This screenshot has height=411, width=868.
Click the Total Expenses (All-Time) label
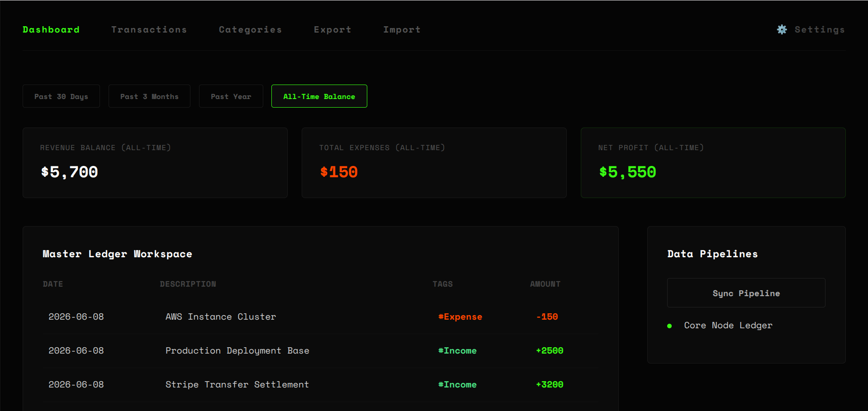[382, 148]
